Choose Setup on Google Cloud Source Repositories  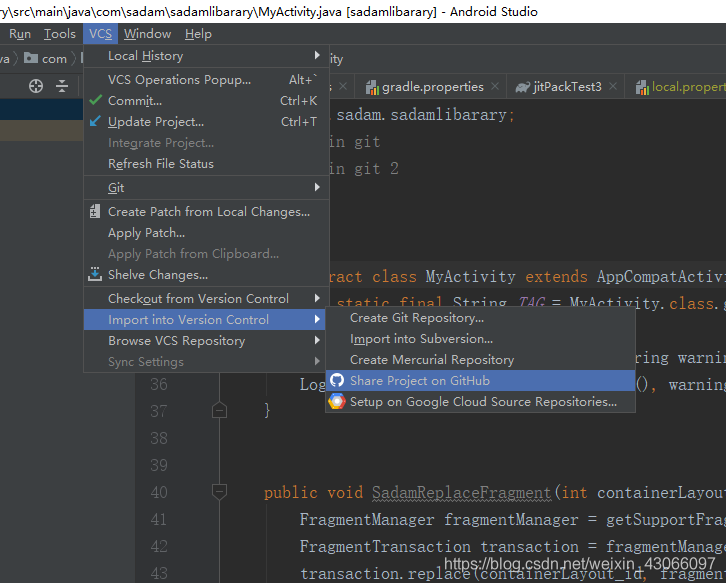point(480,401)
